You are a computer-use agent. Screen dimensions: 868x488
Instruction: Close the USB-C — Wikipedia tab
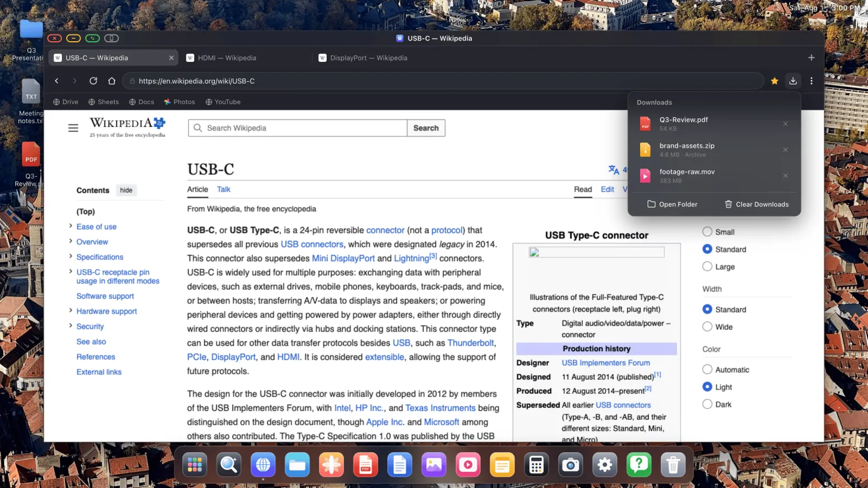coord(171,57)
